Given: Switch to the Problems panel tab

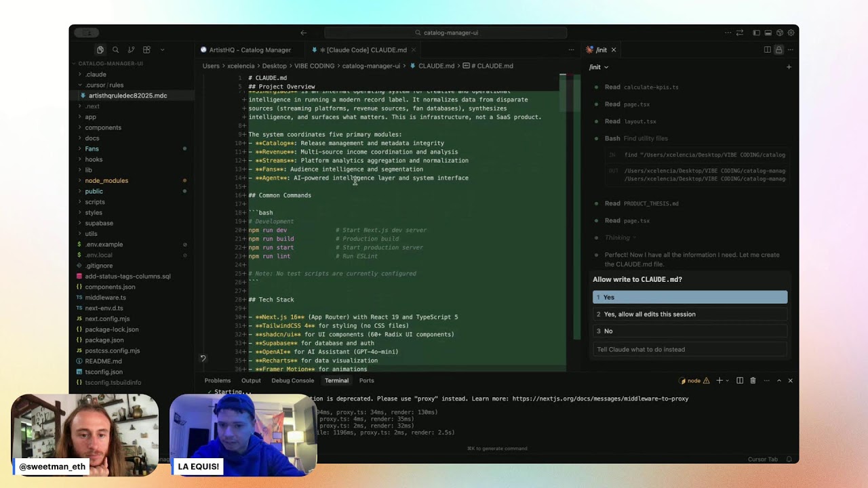Looking at the screenshot, I should 218,380.
